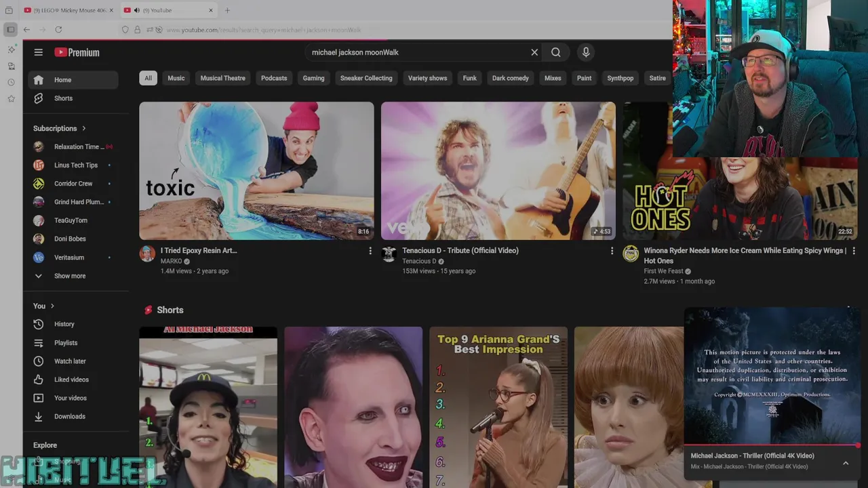Open the AI Michael Jackson short
The width and height of the screenshot is (868, 488).
point(208,407)
